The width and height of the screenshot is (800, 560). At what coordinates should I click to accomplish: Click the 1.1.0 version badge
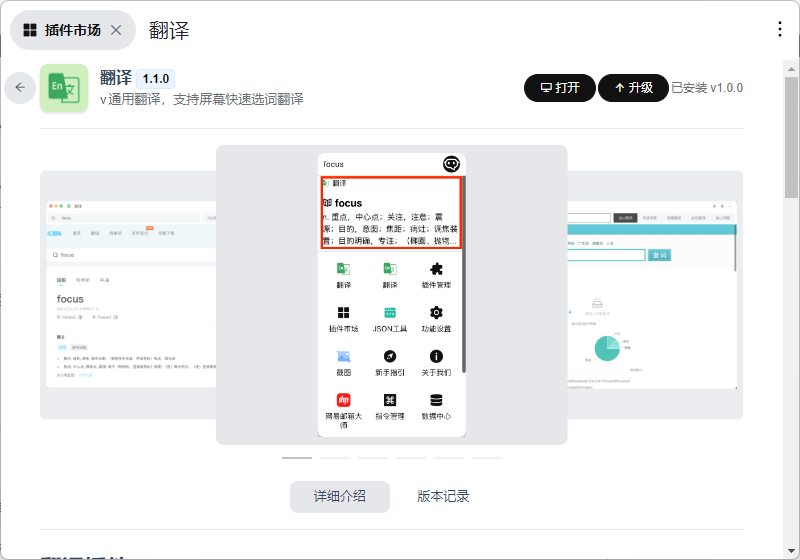[x=155, y=78]
